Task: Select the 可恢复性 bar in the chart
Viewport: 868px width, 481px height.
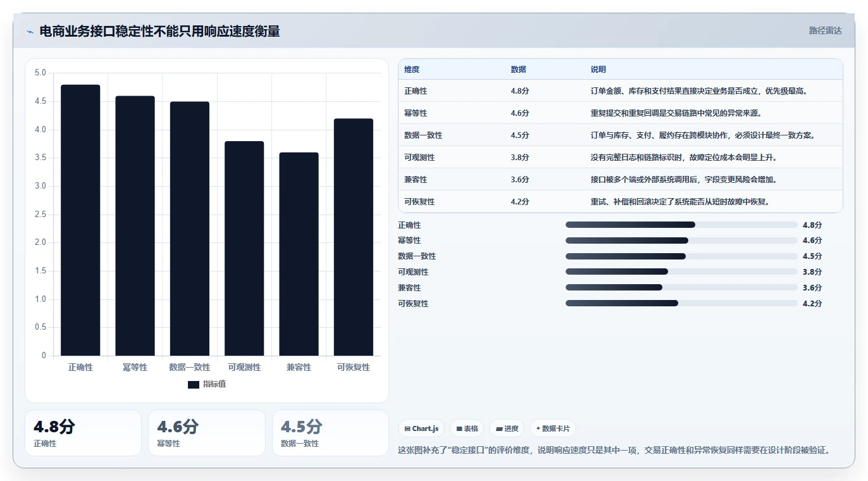Action: 354,237
